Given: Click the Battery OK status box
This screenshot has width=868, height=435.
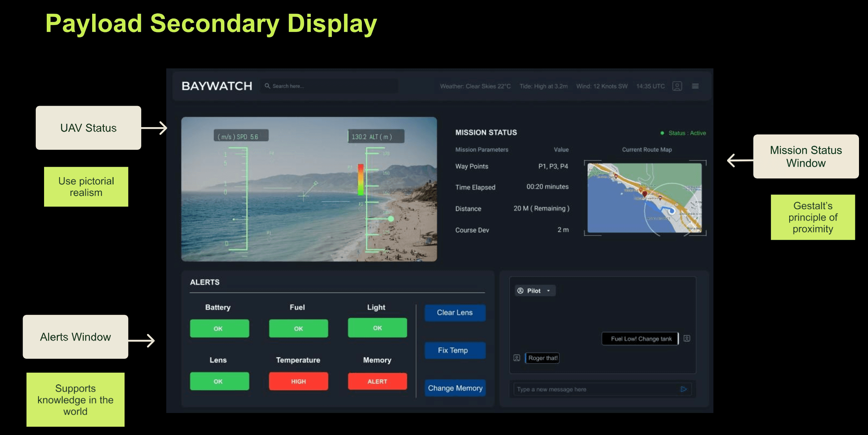Looking at the screenshot, I should 219,328.
